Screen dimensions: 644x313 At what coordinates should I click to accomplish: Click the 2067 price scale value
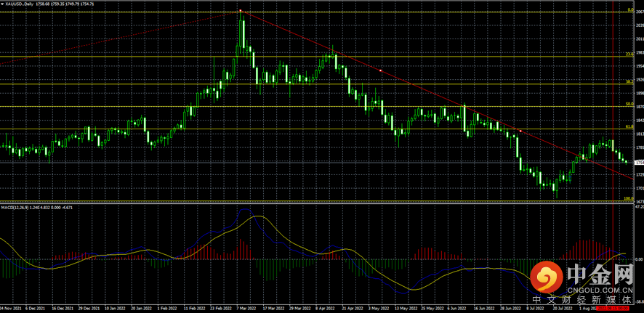click(640, 12)
